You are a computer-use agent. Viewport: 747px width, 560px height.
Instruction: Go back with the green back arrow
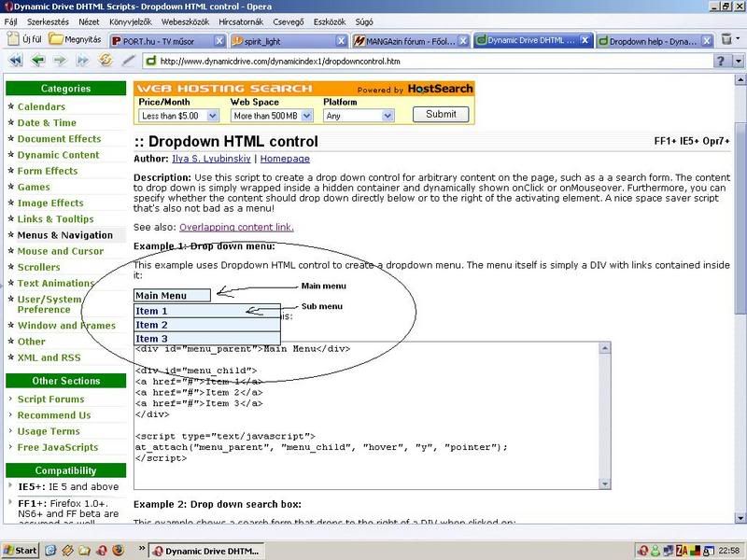37,61
